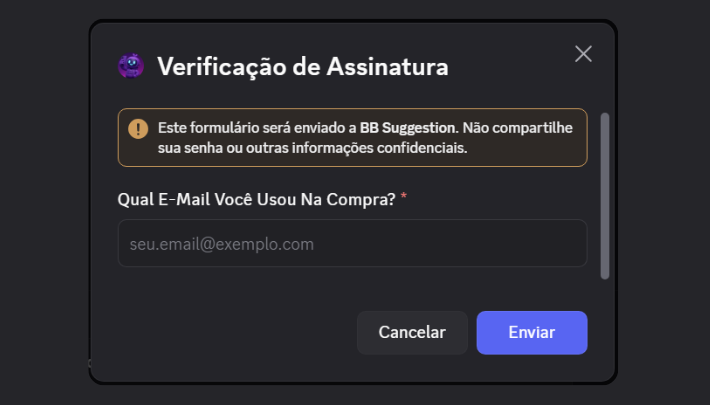Click the Verificação de Assinatura title
This screenshot has width=710, height=405.
tap(302, 67)
